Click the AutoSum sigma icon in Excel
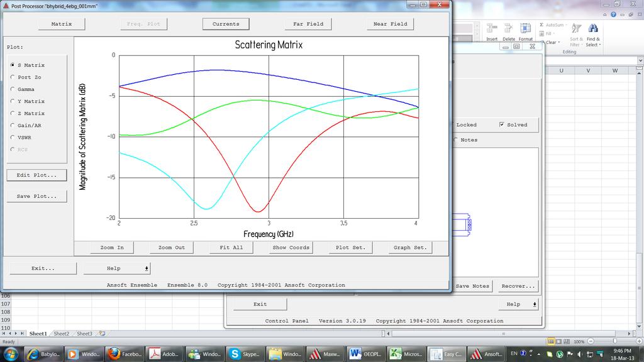 click(x=541, y=25)
